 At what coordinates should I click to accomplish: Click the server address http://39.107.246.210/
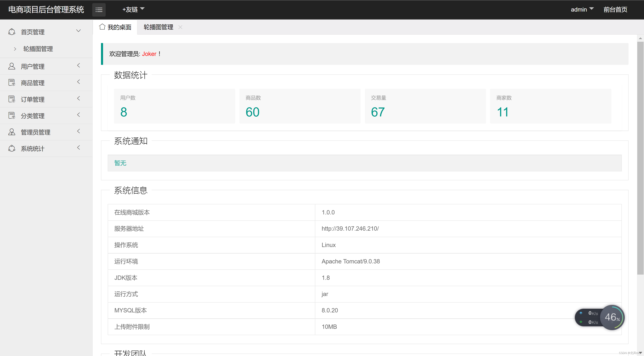[x=350, y=229]
